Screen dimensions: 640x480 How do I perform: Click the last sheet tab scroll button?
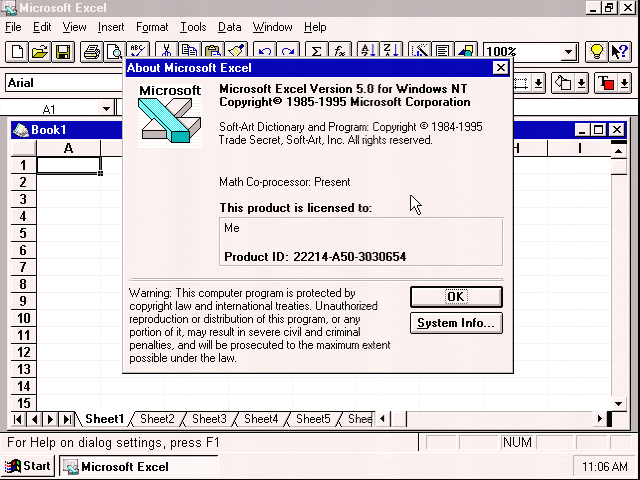(67, 419)
